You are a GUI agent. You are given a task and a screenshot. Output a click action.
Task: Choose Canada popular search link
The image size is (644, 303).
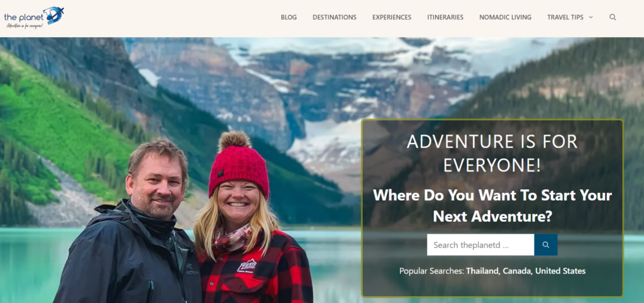click(518, 271)
